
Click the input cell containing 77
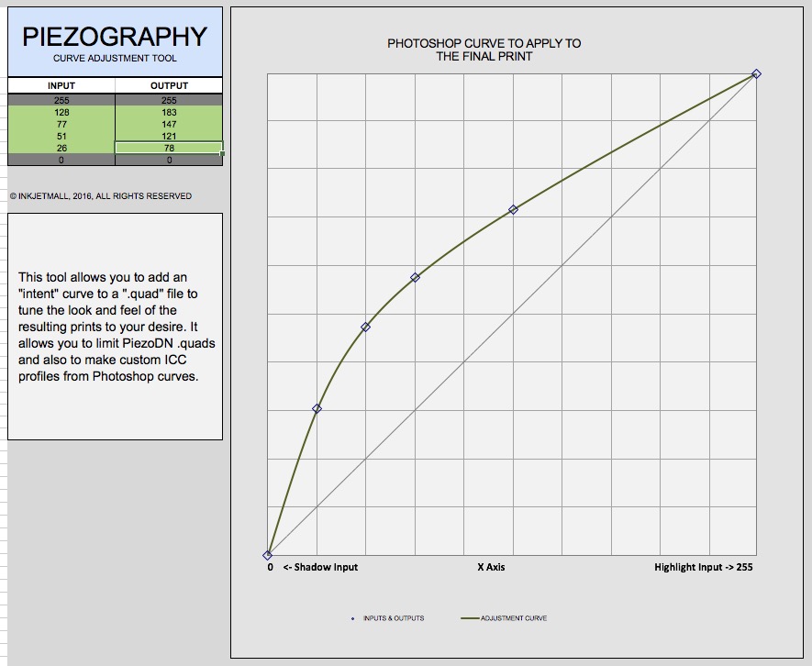pyautogui.click(x=61, y=124)
